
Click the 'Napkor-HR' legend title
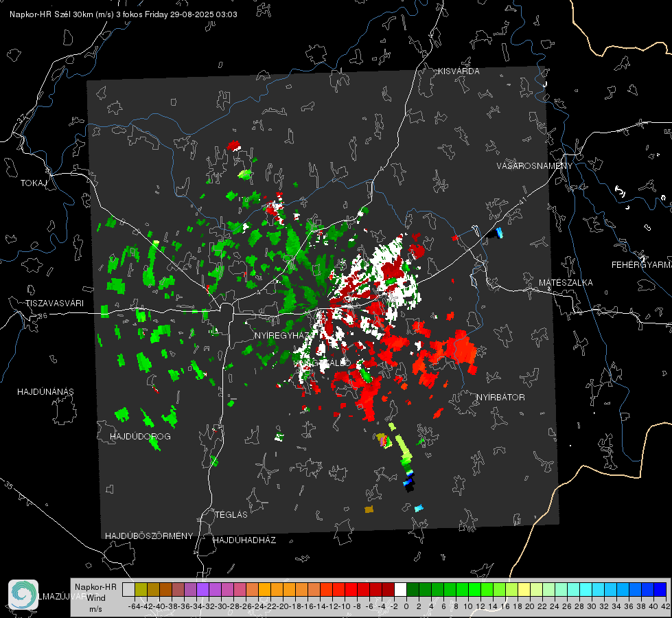click(x=95, y=586)
